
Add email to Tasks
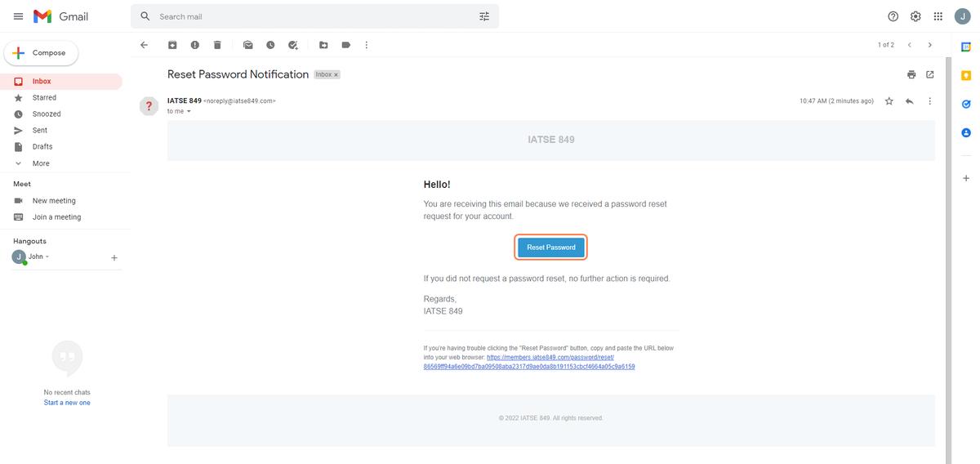(x=292, y=45)
